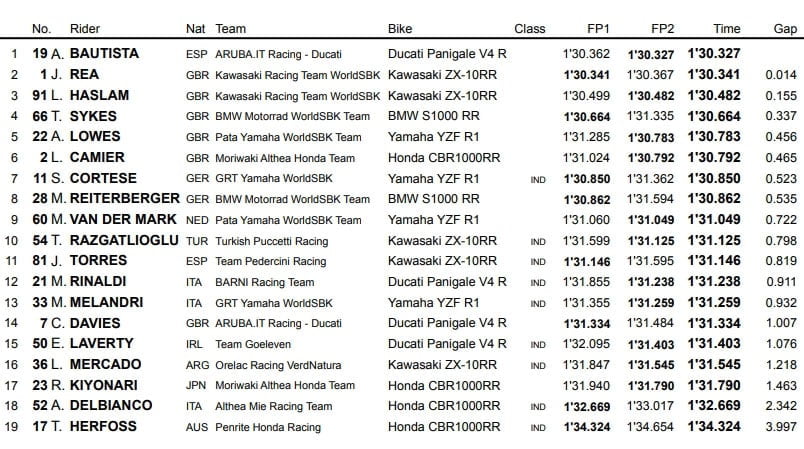Click the FP2 column header
804x449 pixels.
[x=662, y=29]
